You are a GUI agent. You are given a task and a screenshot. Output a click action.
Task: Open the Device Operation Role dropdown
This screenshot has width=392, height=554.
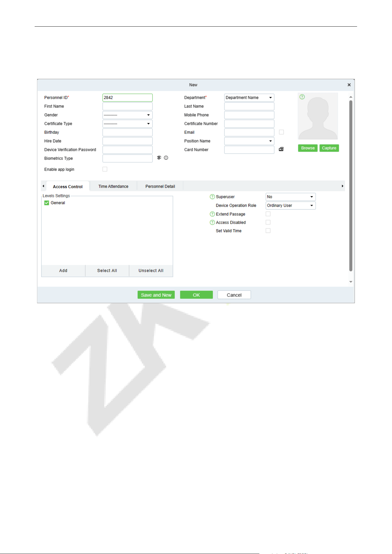291,205
